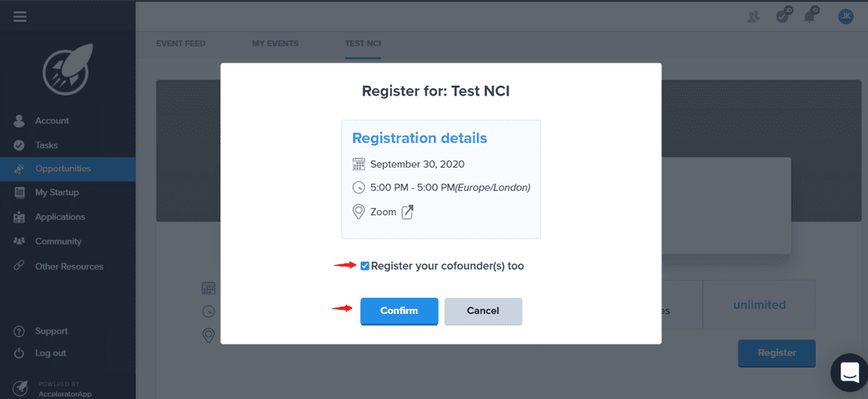Switch to the My Events tab
This screenshot has width=868, height=399.
(x=275, y=43)
